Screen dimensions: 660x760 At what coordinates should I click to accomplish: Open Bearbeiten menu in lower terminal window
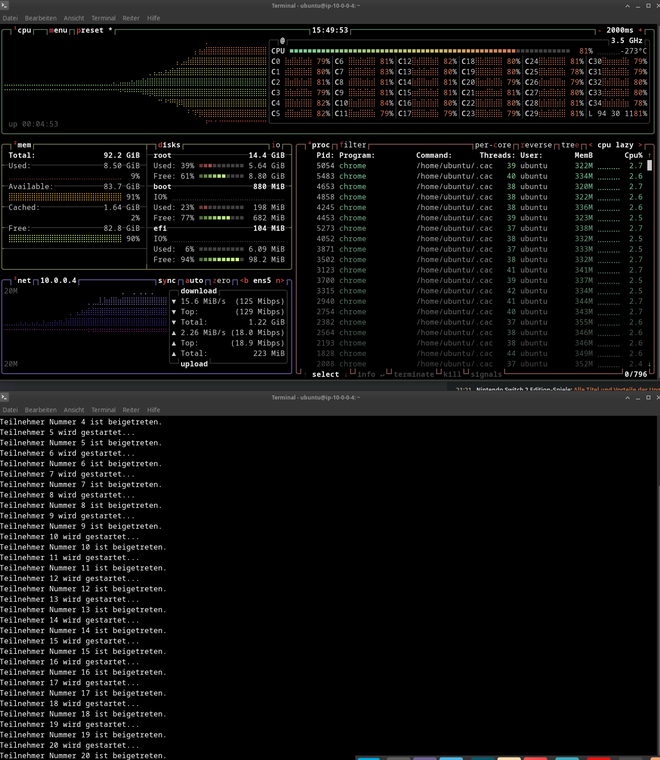(41, 410)
